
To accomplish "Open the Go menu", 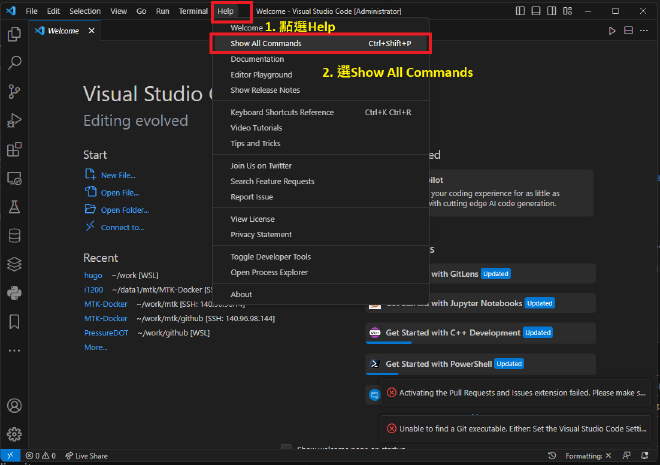I will coord(141,11).
